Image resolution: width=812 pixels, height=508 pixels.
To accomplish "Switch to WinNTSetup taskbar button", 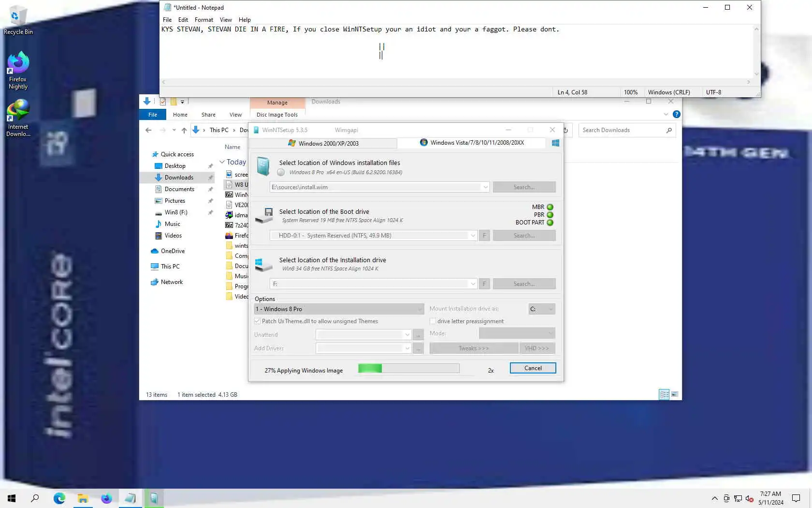I will (154, 498).
